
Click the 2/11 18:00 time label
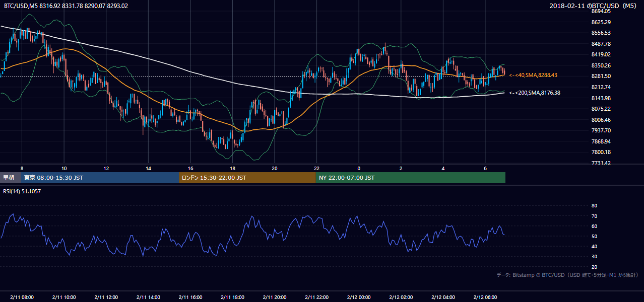(x=232, y=297)
